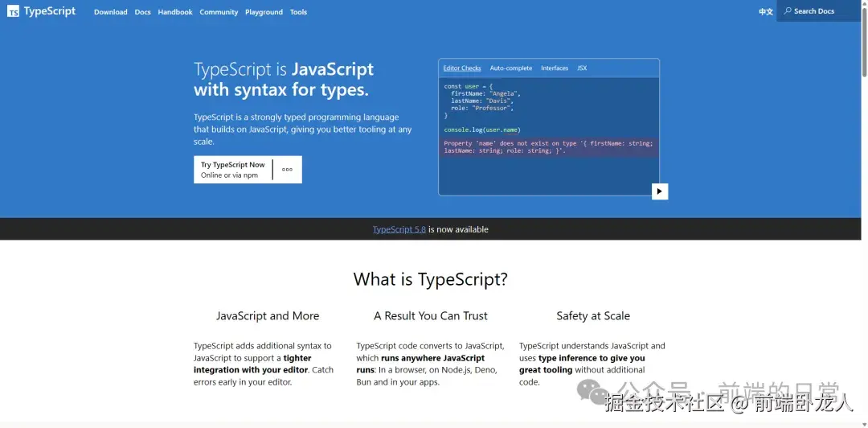Click the firstName "Angela" code line

click(485, 93)
